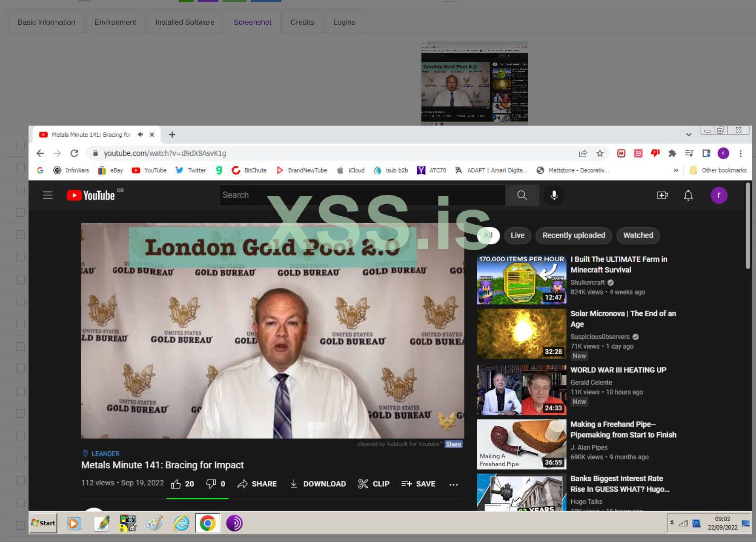Open the Chrome three-dot menu
756x542 pixels.
[x=741, y=153]
